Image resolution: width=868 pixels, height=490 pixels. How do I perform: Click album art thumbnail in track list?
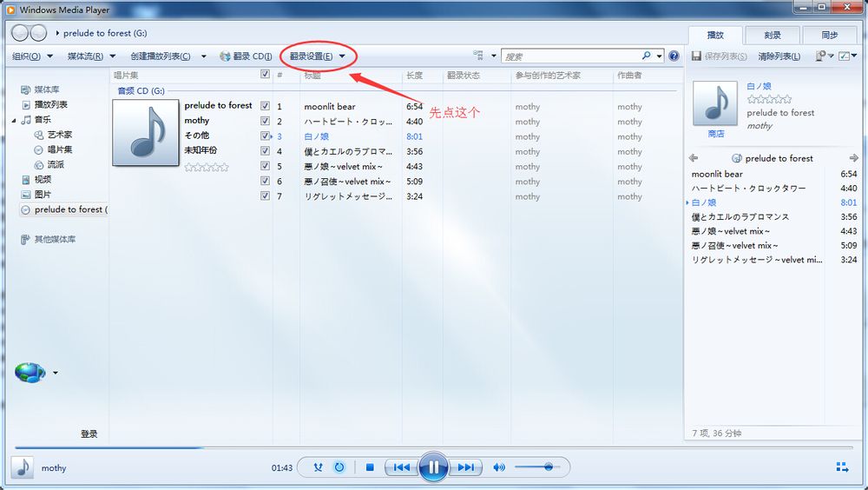tap(146, 132)
